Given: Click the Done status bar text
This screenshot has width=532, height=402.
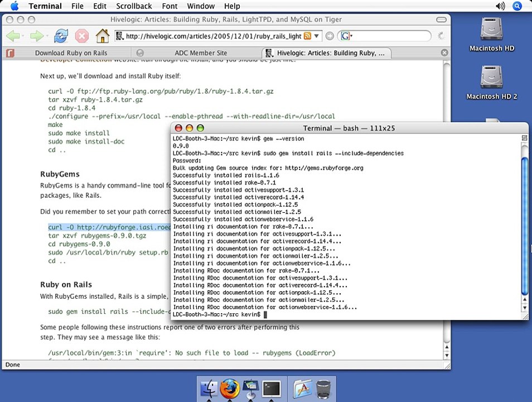Looking at the screenshot, I should click(x=13, y=365).
